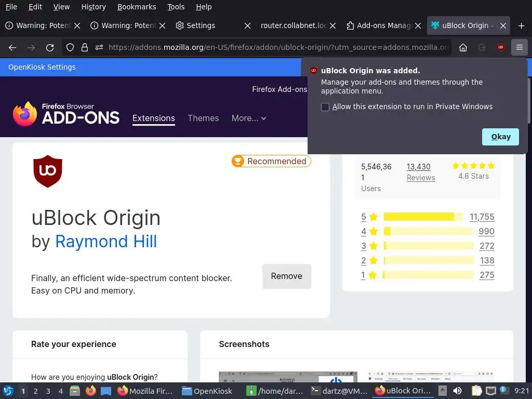The height and width of the screenshot is (399, 532).
Task: Click the padlock site security icon
Action: pyautogui.click(x=85, y=47)
